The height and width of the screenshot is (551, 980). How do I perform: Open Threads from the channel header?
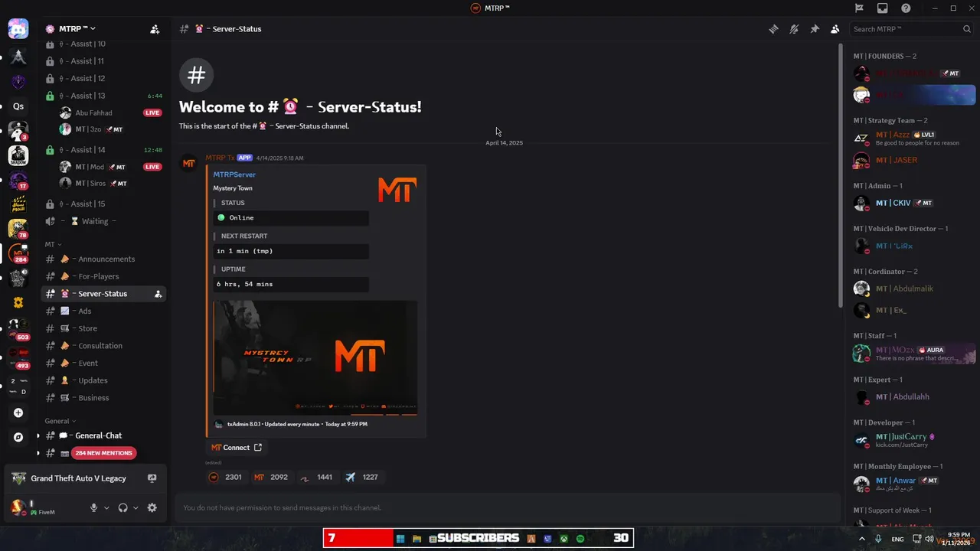coord(773,29)
